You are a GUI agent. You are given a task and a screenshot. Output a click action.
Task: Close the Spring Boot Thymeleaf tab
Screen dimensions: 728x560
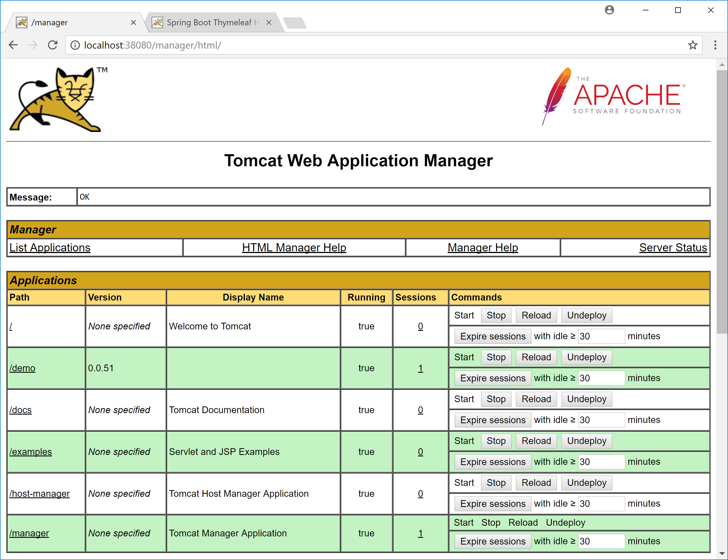pos(269,22)
